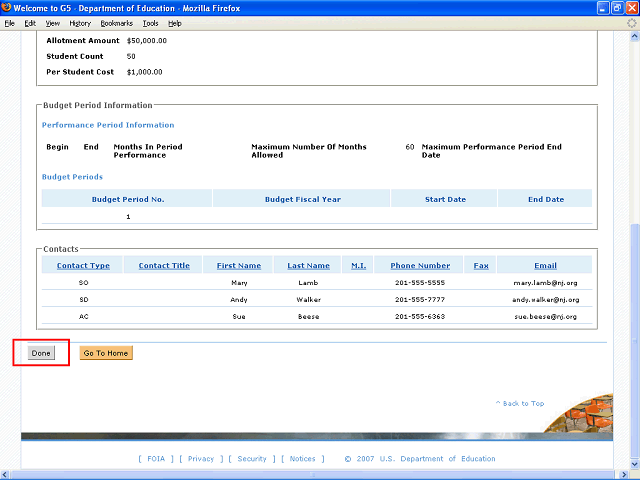This screenshot has width=640, height=480.
Task: Open the Bookmarks menu
Action: [x=116, y=22]
